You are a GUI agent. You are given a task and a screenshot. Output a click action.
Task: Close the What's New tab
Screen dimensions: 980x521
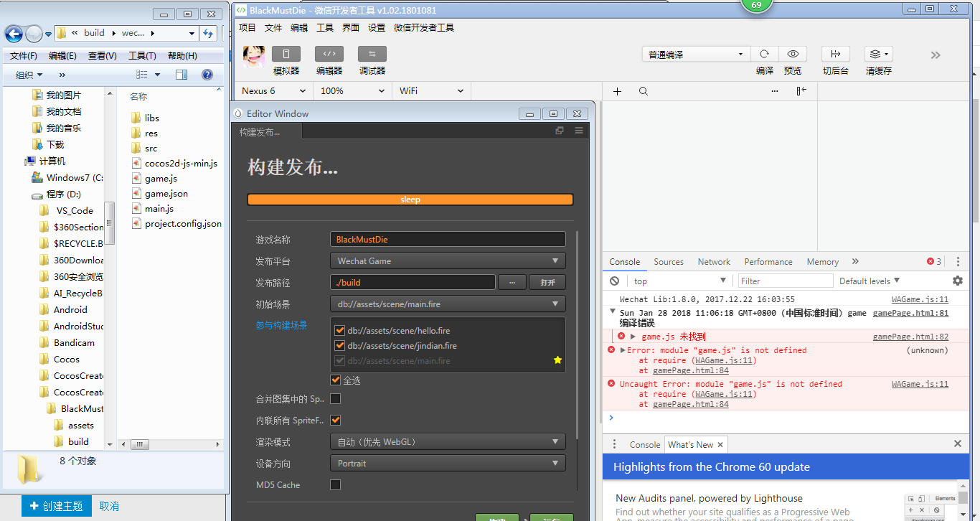[x=720, y=445]
